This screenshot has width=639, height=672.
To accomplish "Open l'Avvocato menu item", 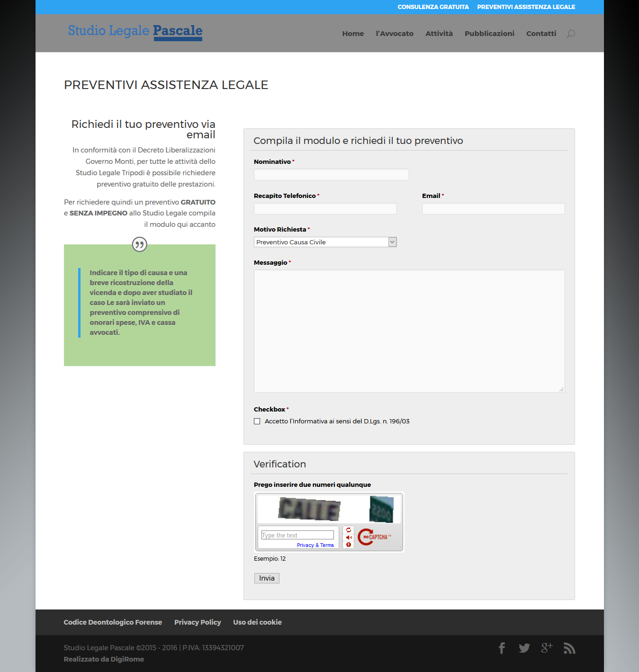I will click(395, 34).
